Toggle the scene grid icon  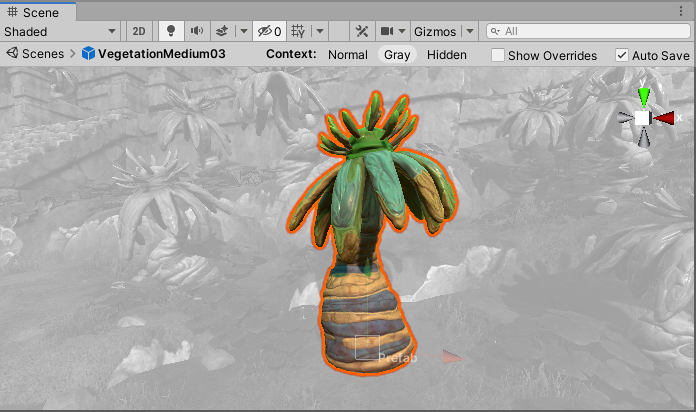coord(298,31)
